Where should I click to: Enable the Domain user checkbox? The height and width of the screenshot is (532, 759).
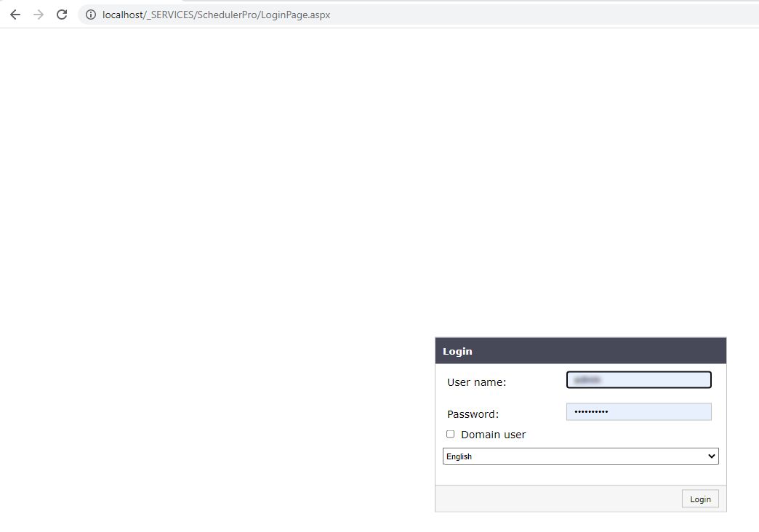coord(450,434)
